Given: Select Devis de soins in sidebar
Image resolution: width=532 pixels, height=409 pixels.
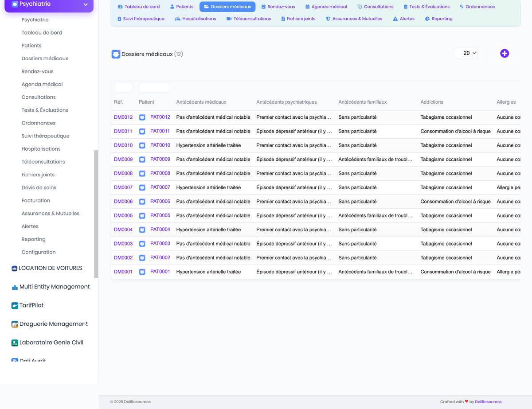Looking at the screenshot, I should (x=39, y=187).
